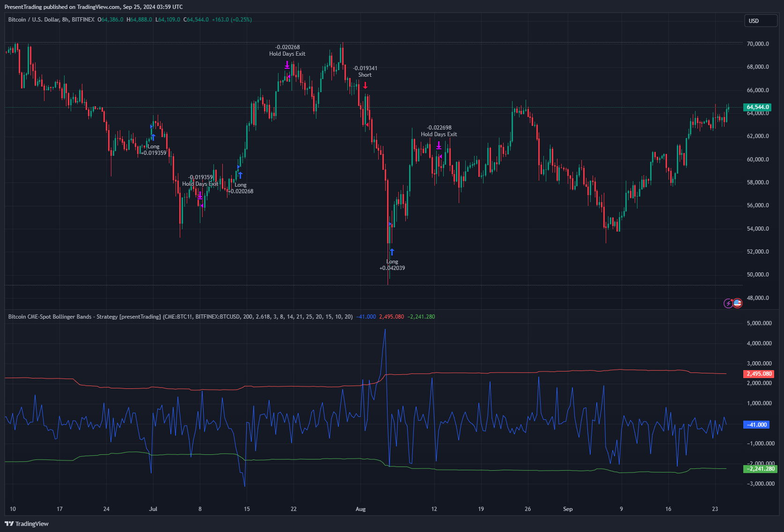This screenshot has height=532, width=784.
Task: Click blue arrow above Long +0.020268 label
Action: click(240, 175)
